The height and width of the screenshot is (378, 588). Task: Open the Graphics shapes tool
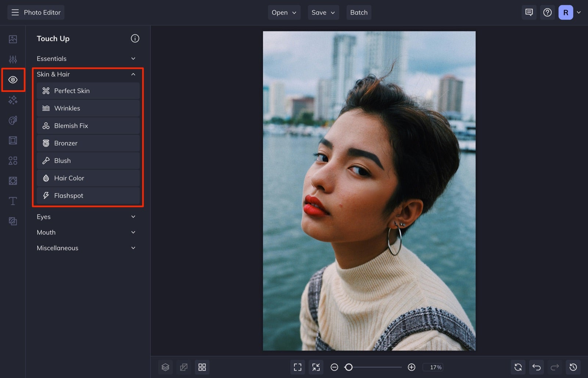(x=13, y=160)
